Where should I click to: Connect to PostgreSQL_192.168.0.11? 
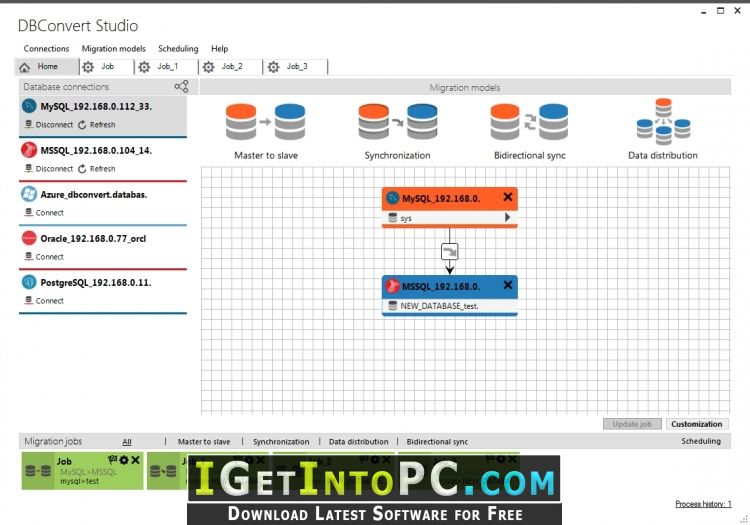click(x=44, y=300)
